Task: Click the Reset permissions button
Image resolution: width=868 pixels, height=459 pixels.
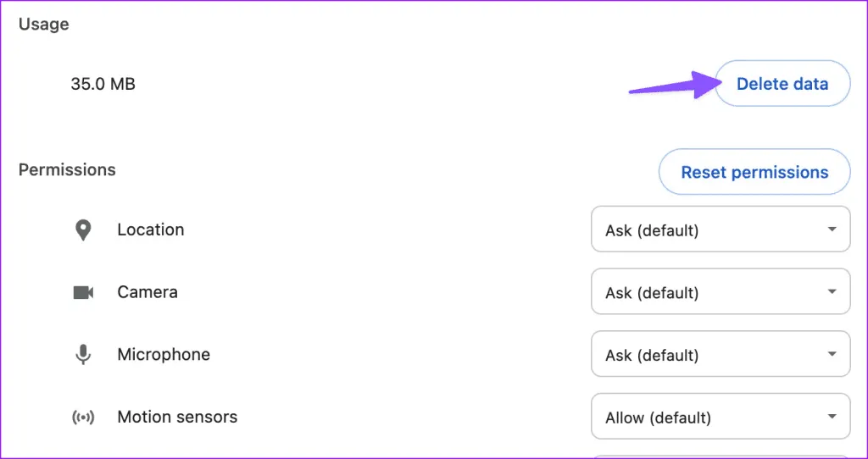Action: point(754,172)
